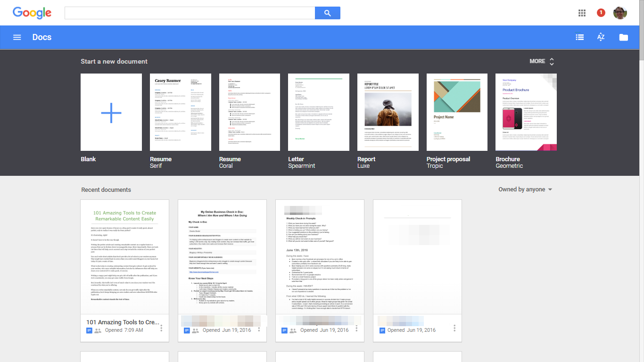Click the '101 Amazing Tools to Cre...' title
The height and width of the screenshot is (362, 644).
pos(123,322)
